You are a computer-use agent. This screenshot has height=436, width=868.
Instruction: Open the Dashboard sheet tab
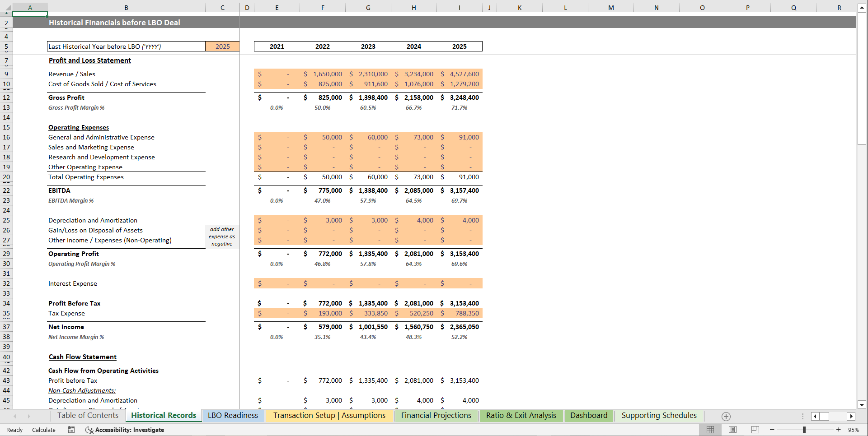coord(589,415)
